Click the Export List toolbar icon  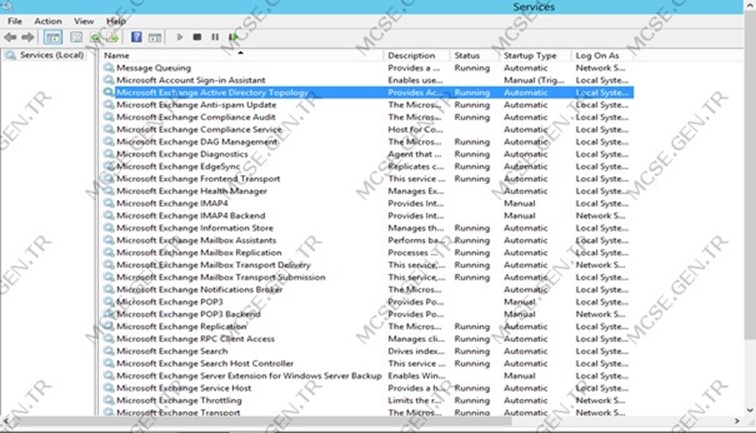pos(113,37)
